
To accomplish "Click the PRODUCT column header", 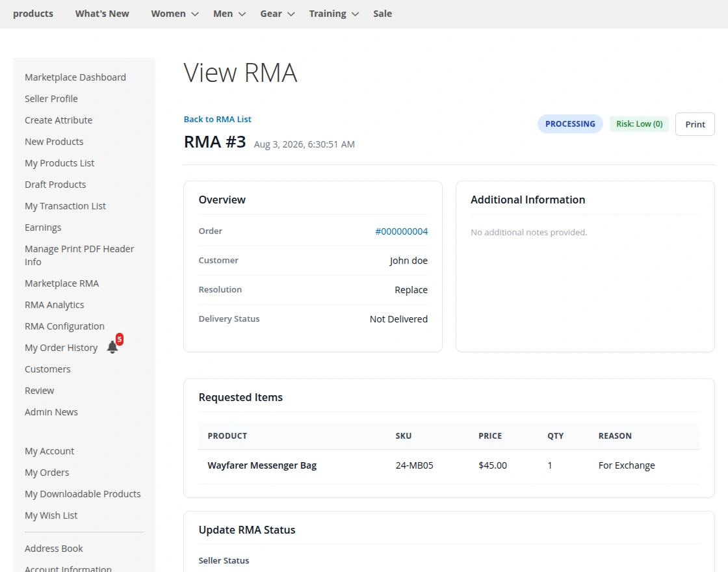I will coord(227,435).
